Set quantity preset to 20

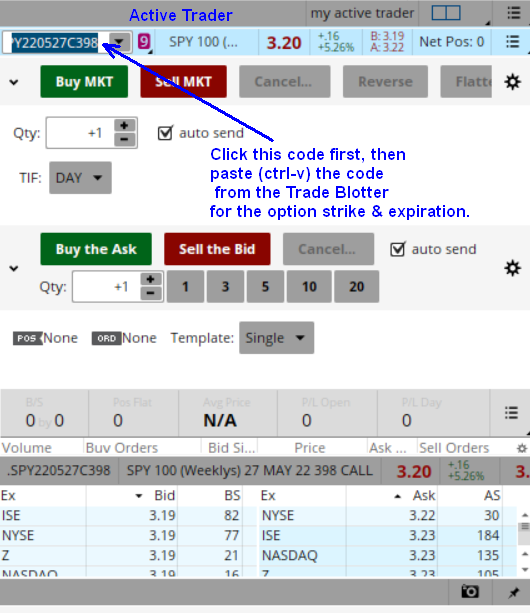[356, 287]
